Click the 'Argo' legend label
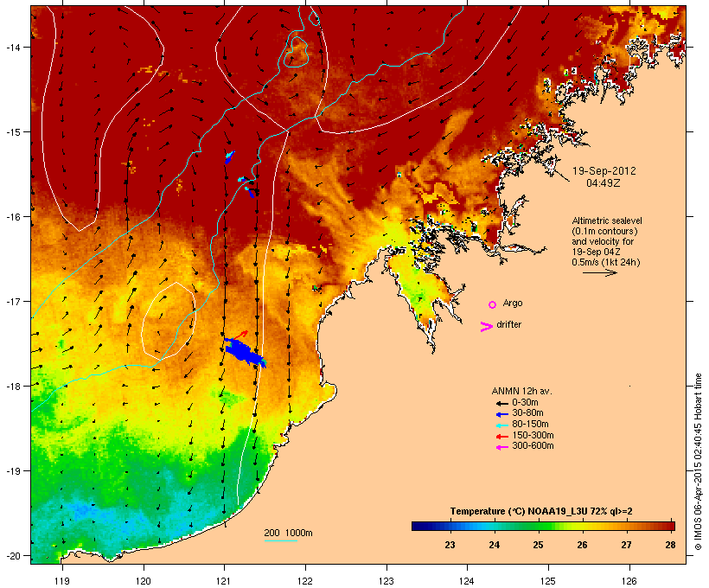The image size is (709, 588). (513, 303)
